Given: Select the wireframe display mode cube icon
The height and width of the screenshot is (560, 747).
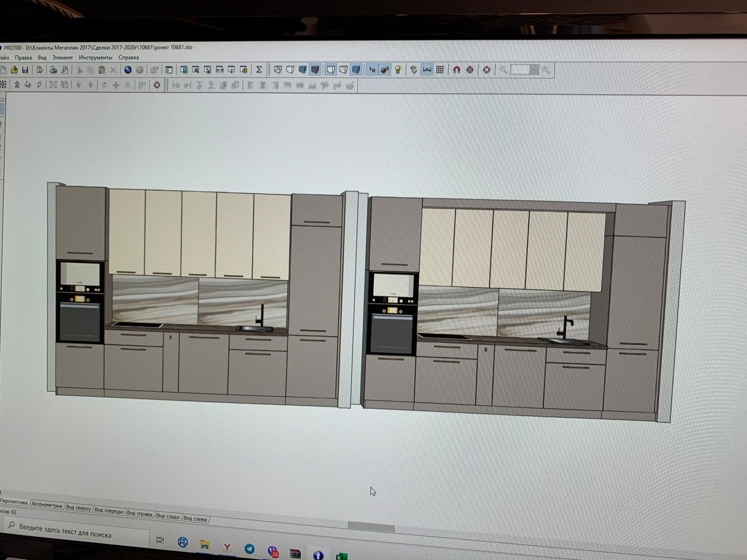Looking at the screenshot, I should coord(278,70).
